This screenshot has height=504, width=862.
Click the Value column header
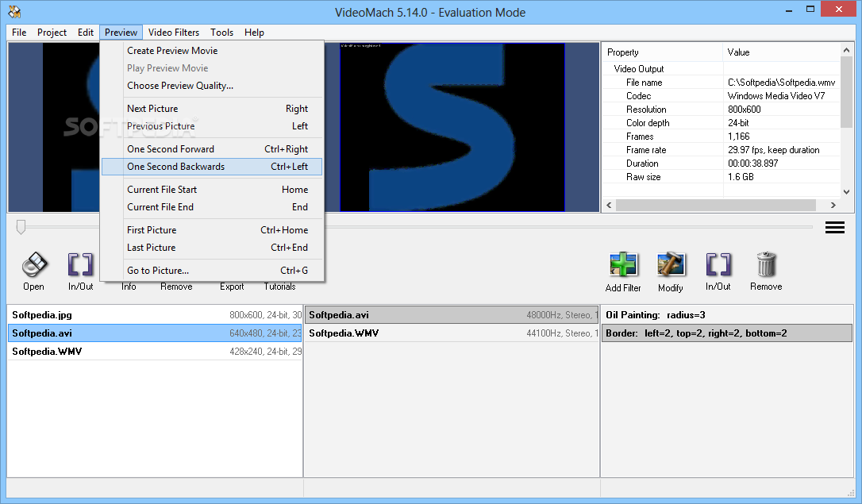[781, 52]
